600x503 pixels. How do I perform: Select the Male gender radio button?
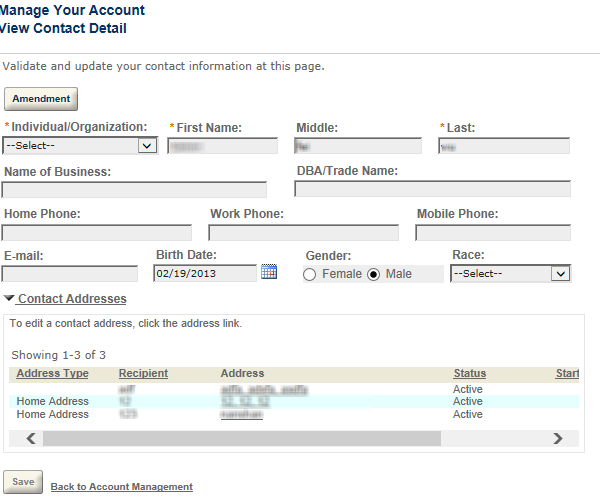click(x=374, y=274)
